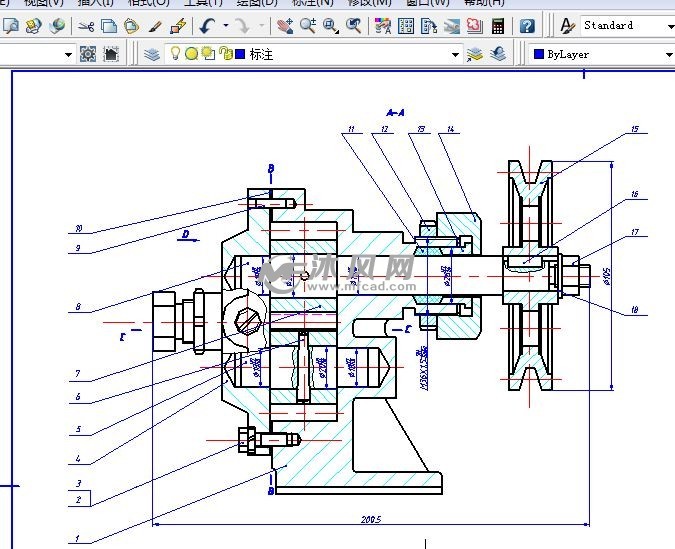The image size is (675, 549).
Task: Click the Layer Previous button
Action: point(498,54)
